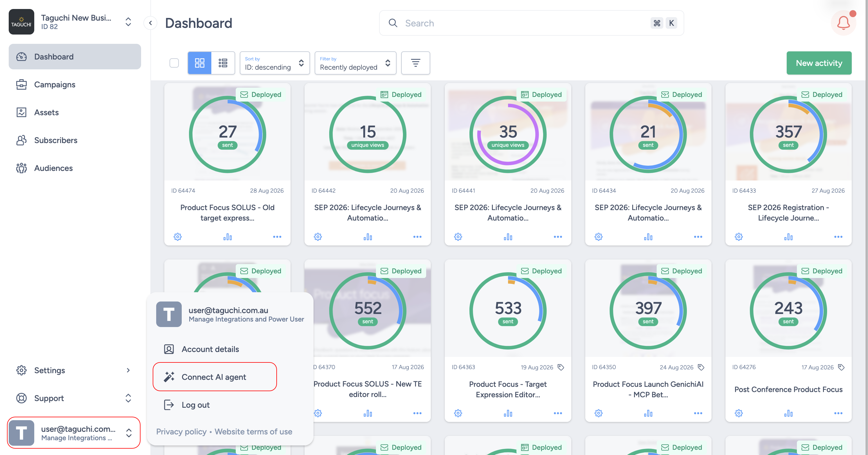
Task: Click the 243 sent activity thumbnail
Action: [788, 308]
